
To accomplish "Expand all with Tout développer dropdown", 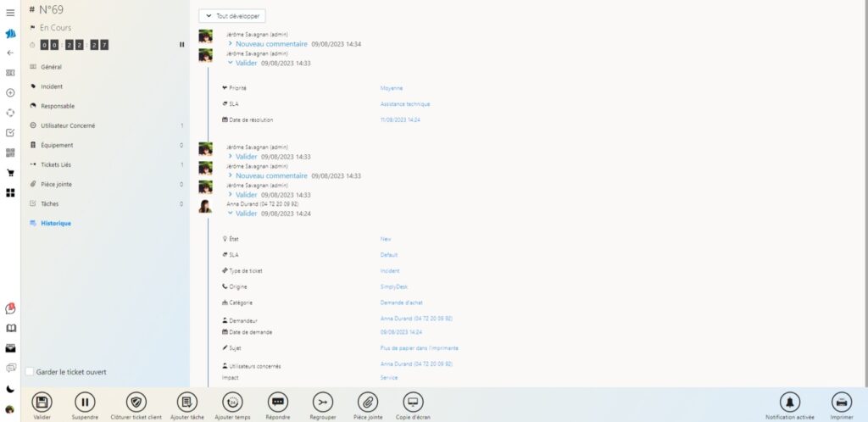I will tap(231, 15).
